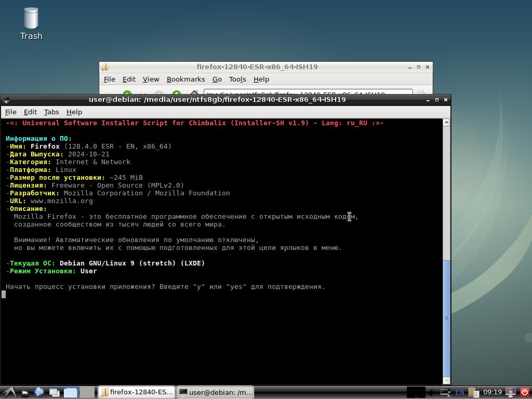This screenshot has height=399, width=532.
Task: Click the panel clock showing 09:19
Action: pos(493,392)
